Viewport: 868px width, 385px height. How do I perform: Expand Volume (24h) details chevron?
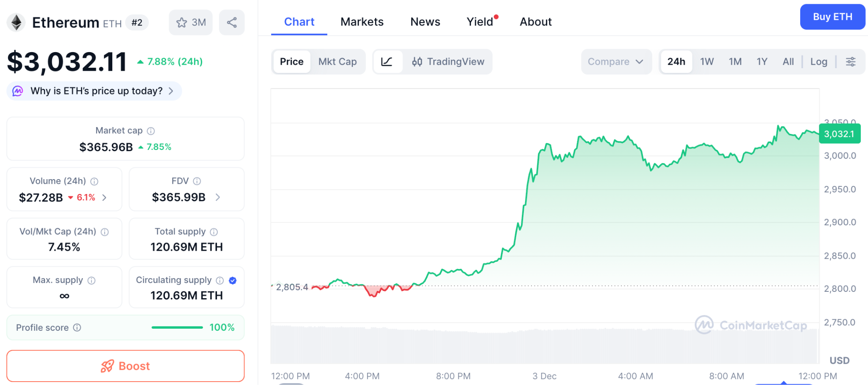tap(104, 197)
